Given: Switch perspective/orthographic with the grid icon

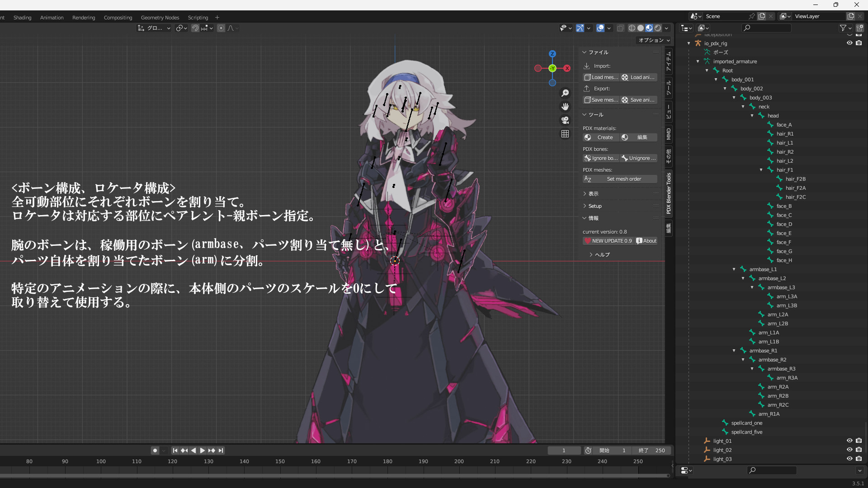Looking at the screenshot, I should [x=565, y=134].
